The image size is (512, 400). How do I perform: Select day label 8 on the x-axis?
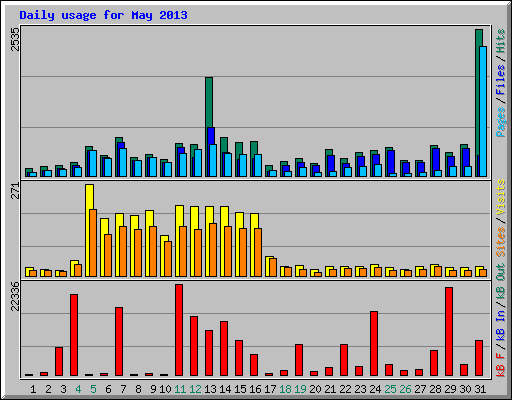tap(138, 389)
